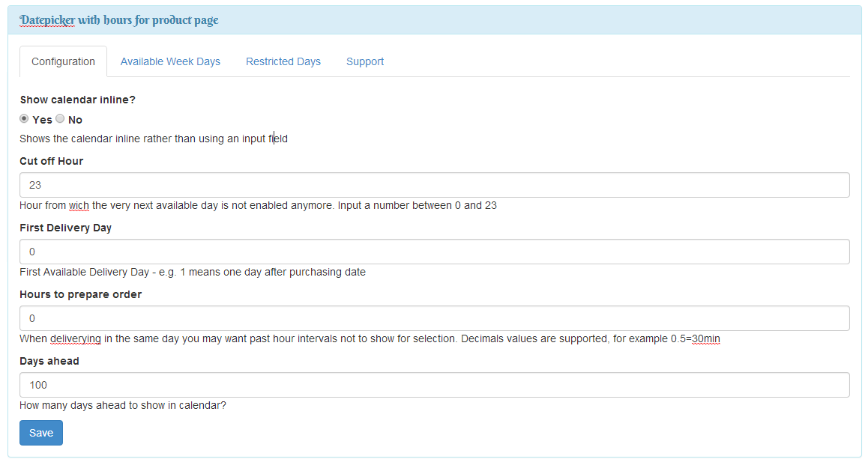This screenshot has height=465, width=868.
Task: Click the 'Hour from wich the very next' help text
Action: [x=258, y=205]
